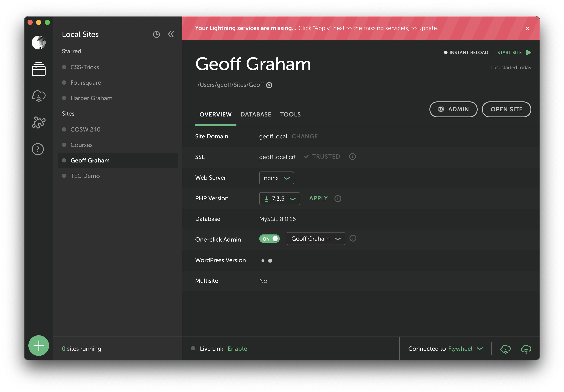Click the Open Site button
The image size is (564, 392).
[506, 109]
